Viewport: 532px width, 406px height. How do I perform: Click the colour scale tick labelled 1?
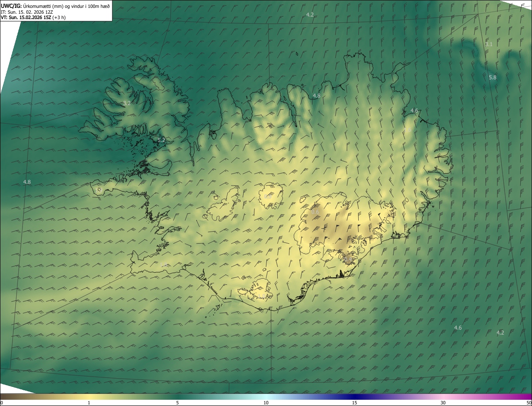point(89,403)
